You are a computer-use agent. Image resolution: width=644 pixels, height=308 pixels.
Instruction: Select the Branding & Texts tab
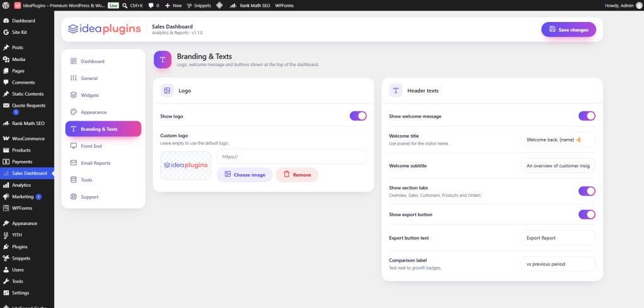pyautogui.click(x=103, y=128)
